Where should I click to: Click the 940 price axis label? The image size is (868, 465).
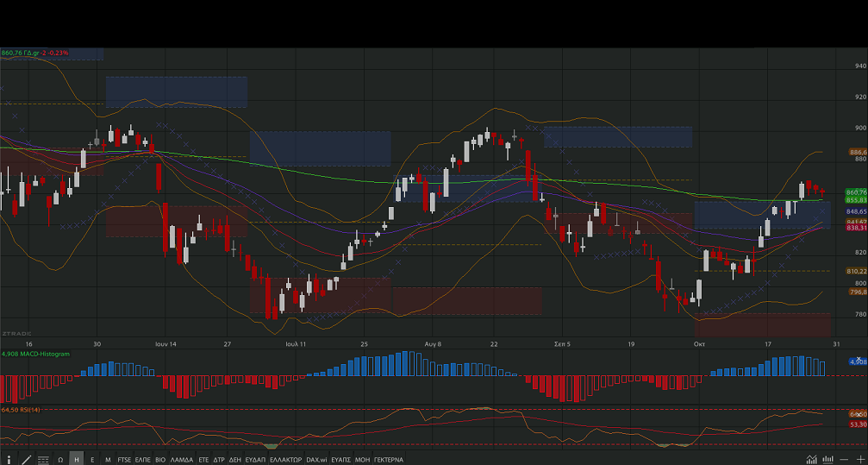(860, 66)
